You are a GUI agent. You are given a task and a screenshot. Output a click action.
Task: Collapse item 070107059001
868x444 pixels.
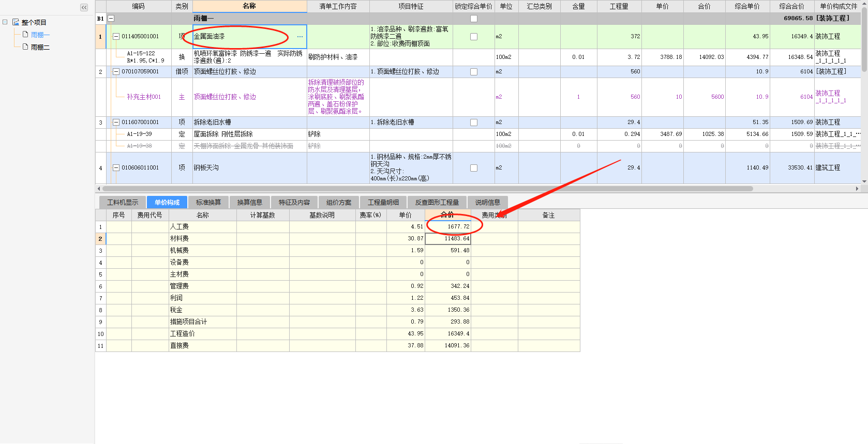[x=116, y=72]
